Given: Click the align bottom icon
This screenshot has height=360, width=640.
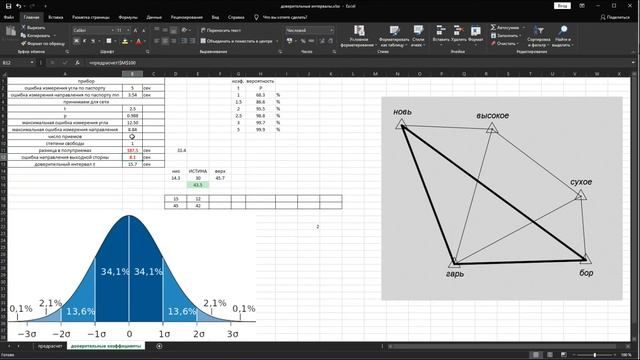Looking at the screenshot, I should pos(173,30).
